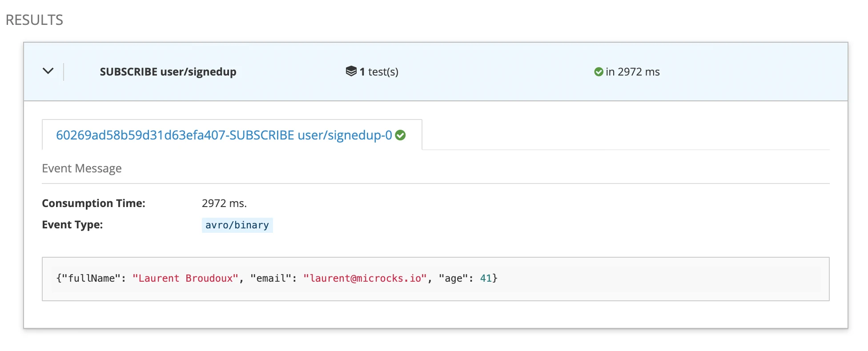
Task: Click the stacked layers tests icon
Action: click(x=351, y=71)
